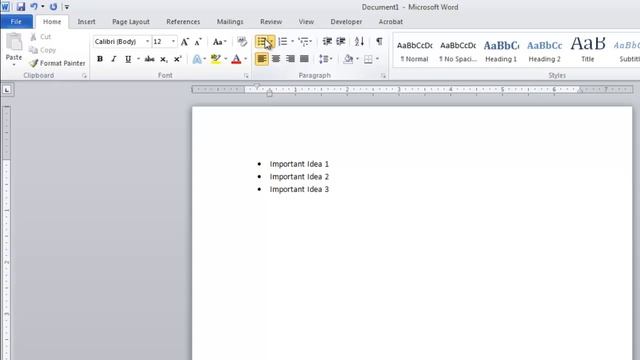Open the Acrobat tab
640x360 pixels.
(x=391, y=22)
